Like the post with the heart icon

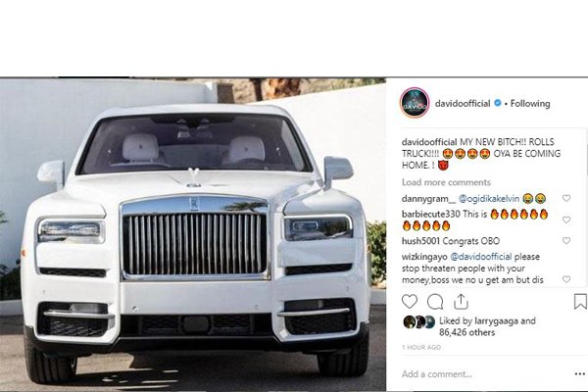[x=409, y=302]
